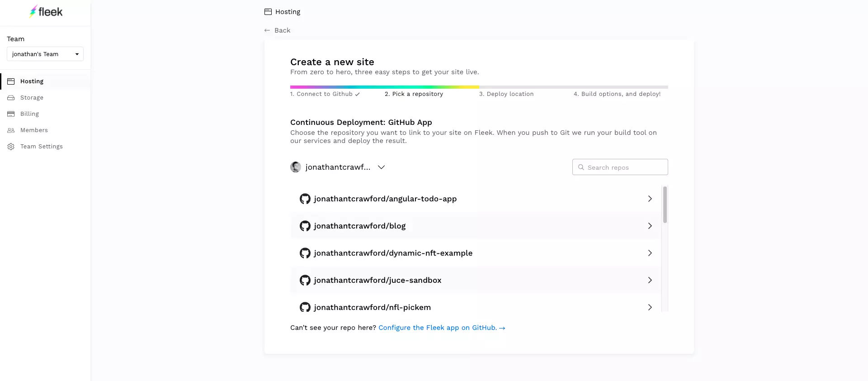This screenshot has height=381, width=868.
Task: Click GitHub icon beside dynamic-nft-example
Action: point(305,253)
